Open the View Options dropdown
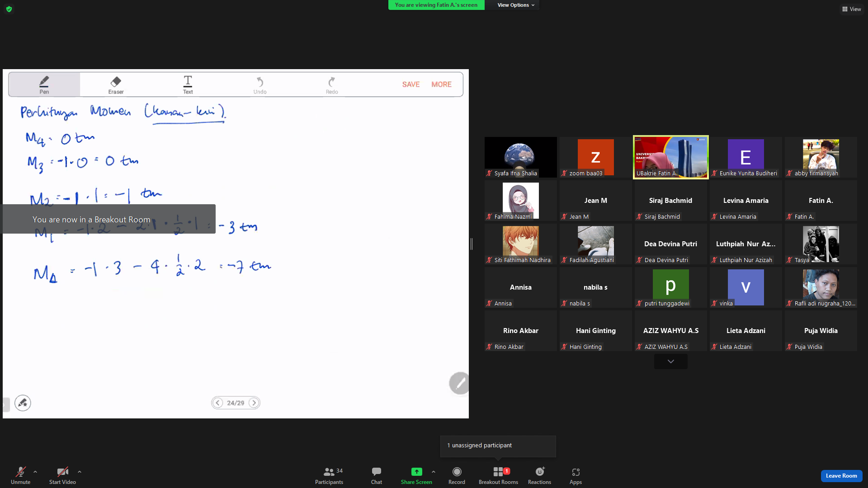The image size is (868, 488). (516, 5)
